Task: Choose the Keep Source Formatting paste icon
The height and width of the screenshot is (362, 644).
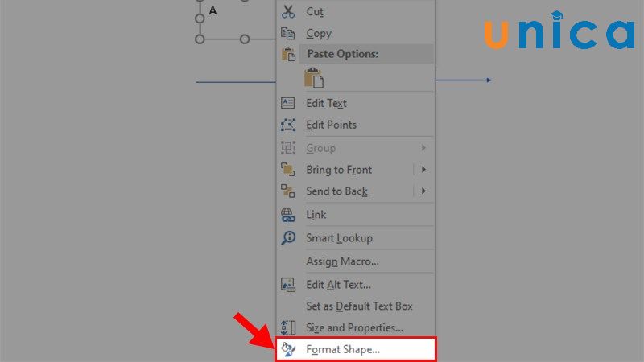Action: pos(314,78)
